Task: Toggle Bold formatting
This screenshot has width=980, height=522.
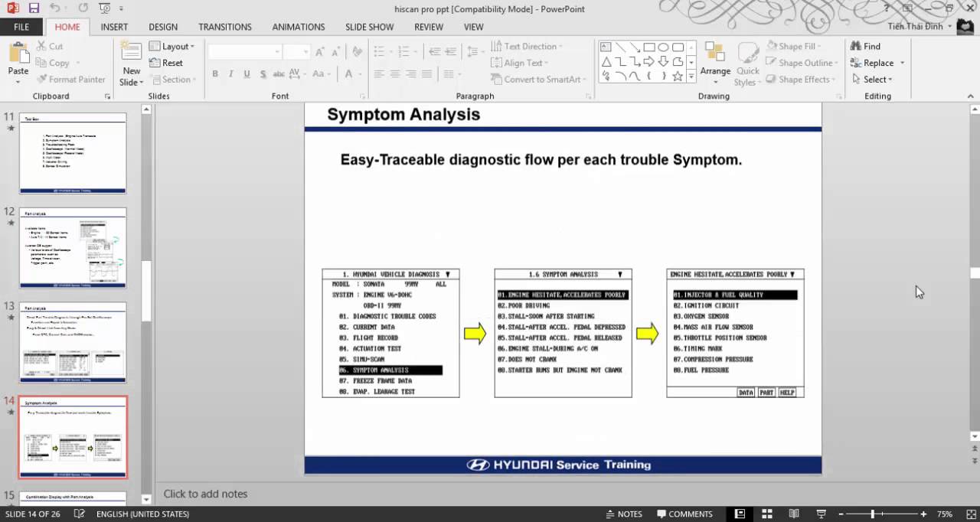Action: [215, 74]
